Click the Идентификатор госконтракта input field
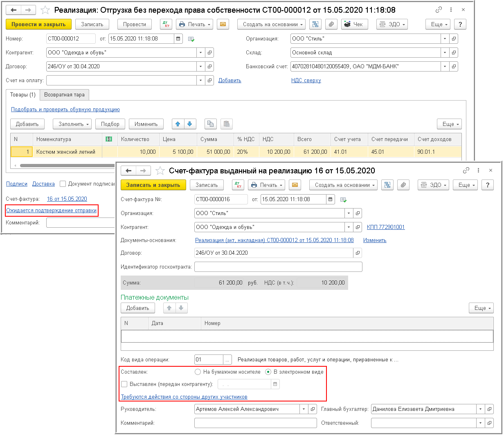Viewport: 504px width, 435px height. pyautogui.click(x=278, y=267)
